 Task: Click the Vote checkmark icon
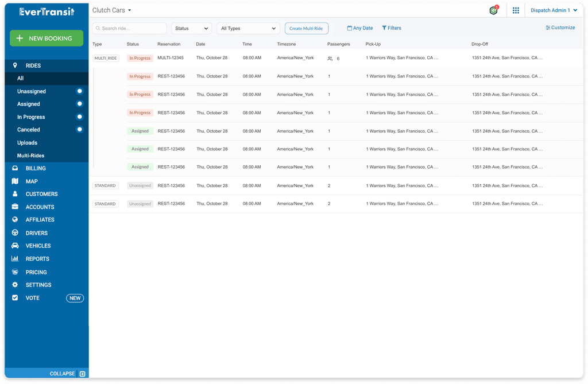click(15, 298)
